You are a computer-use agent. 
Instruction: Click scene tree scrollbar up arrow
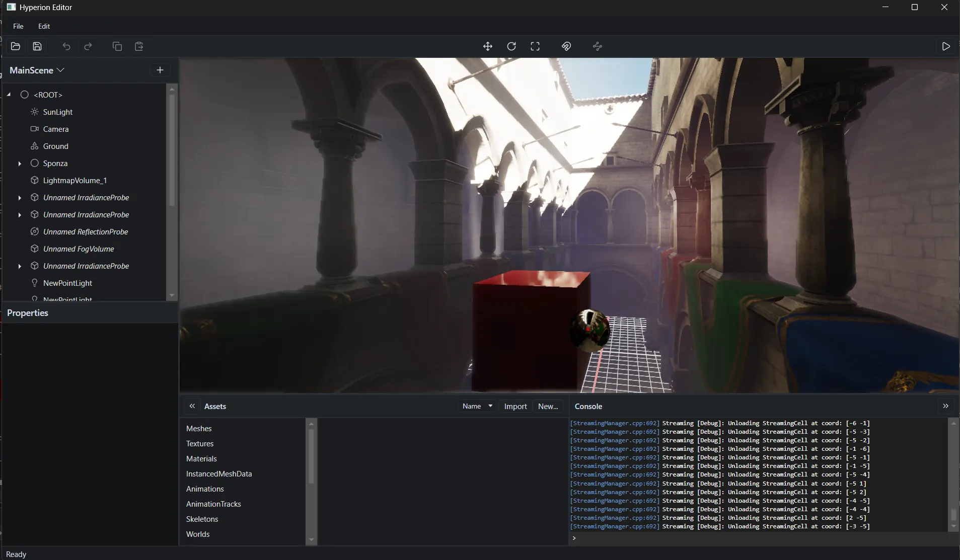pos(172,89)
